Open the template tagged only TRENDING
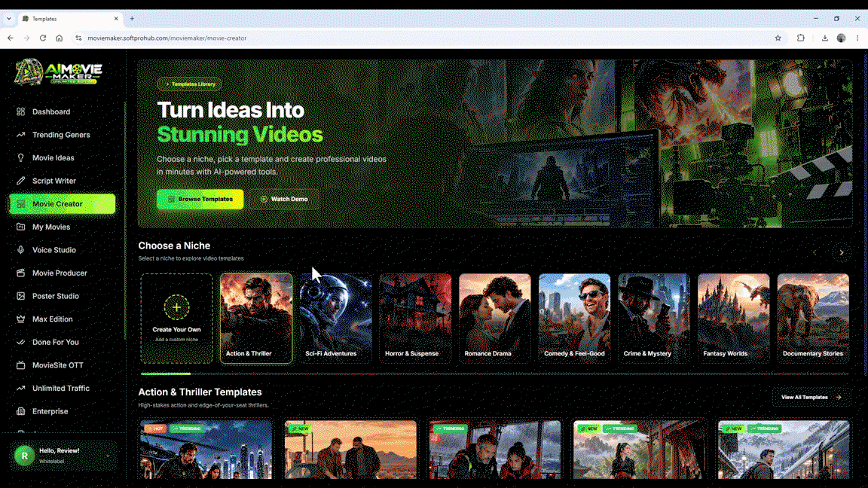The height and width of the screenshot is (488, 868). [x=495, y=449]
